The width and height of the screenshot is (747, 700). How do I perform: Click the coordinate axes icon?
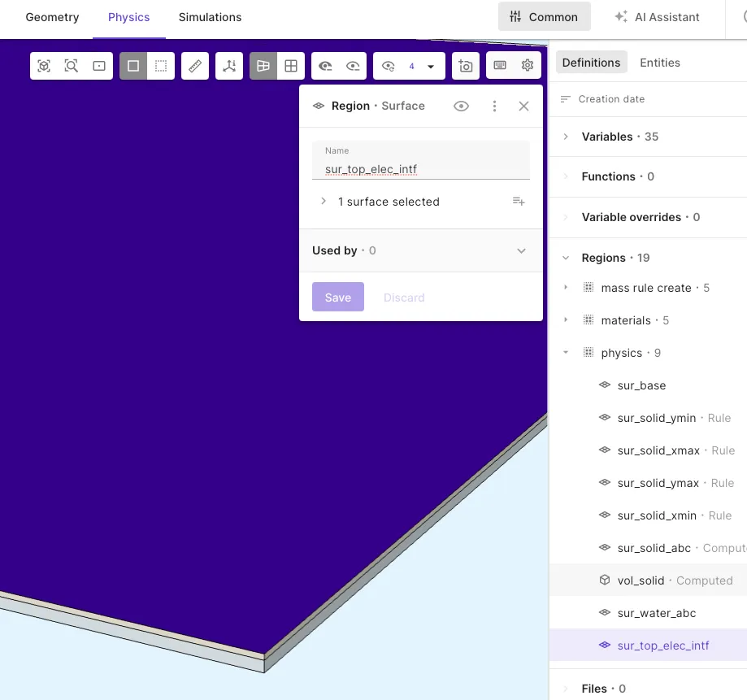click(229, 66)
